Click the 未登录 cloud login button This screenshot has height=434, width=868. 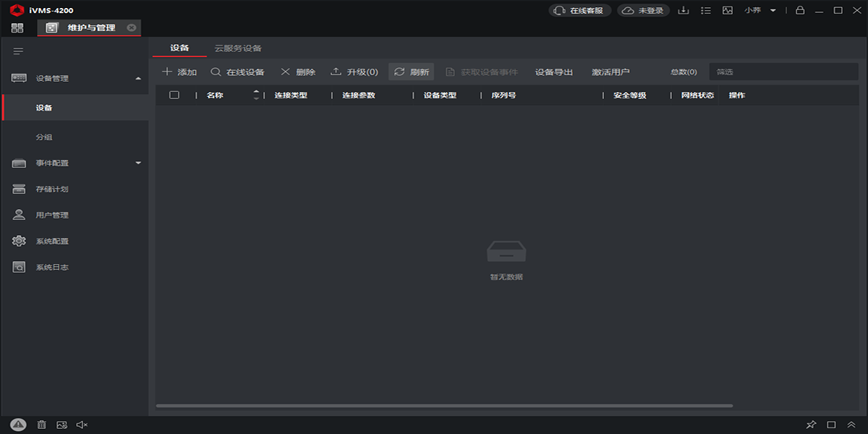click(x=643, y=11)
